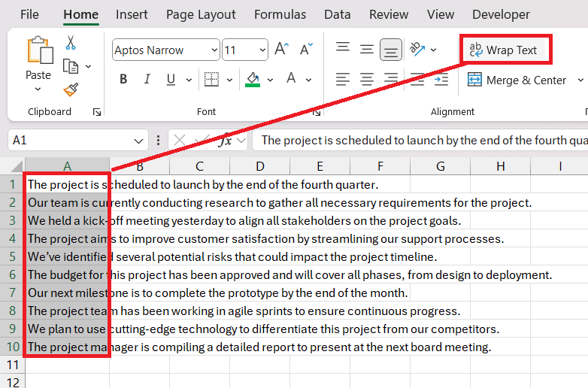Click cell starting 'We plan to use'
This screenshot has width=588, height=388.
coord(67,329)
